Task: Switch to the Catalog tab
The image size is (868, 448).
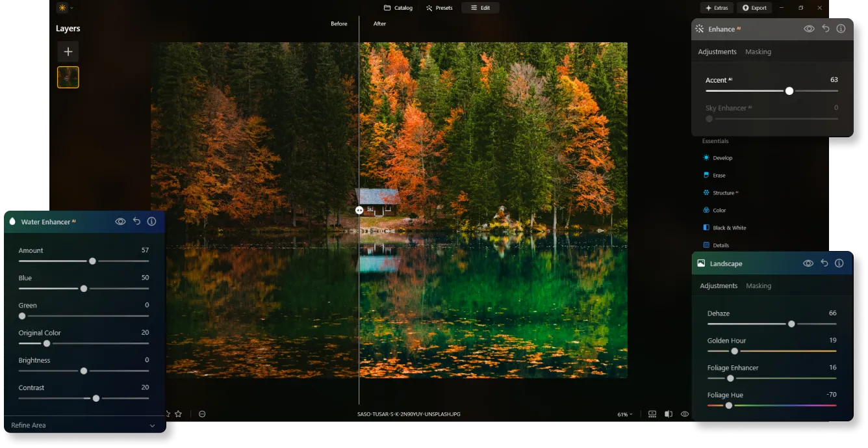Action: tap(398, 8)
